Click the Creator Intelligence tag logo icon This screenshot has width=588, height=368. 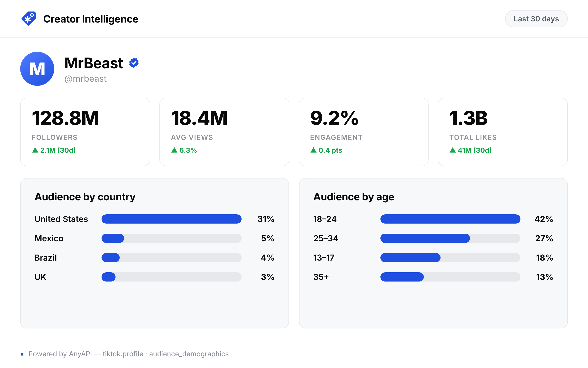coord(29,18)
